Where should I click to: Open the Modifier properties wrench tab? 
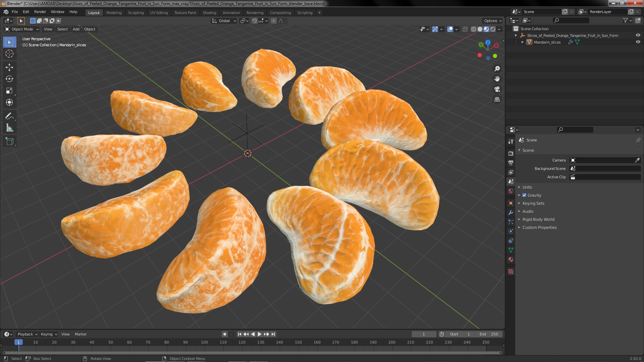511,213
